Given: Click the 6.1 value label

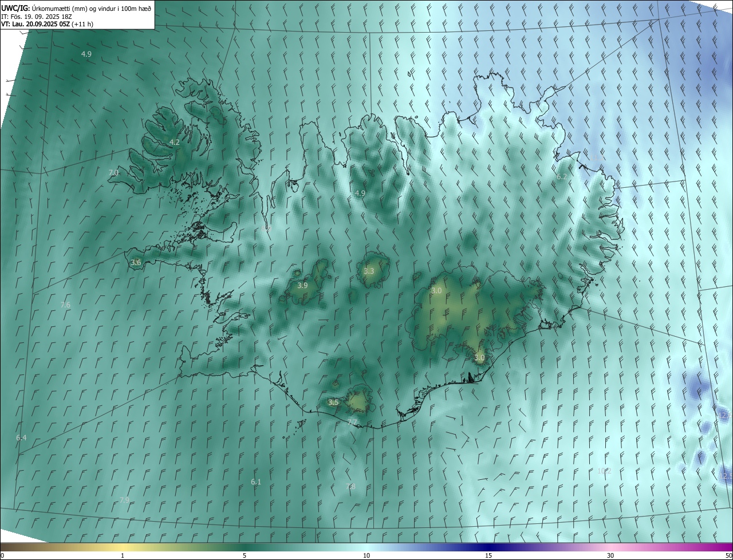Looking at the screenshot, I should point(256,482).
